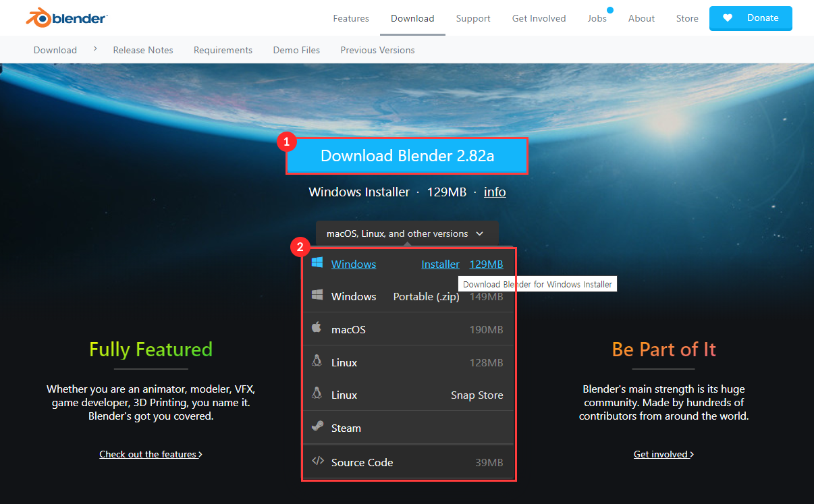Go to Demo Files tab
The height and width of the screenshot is (504, 814).
tap(296, 50)
